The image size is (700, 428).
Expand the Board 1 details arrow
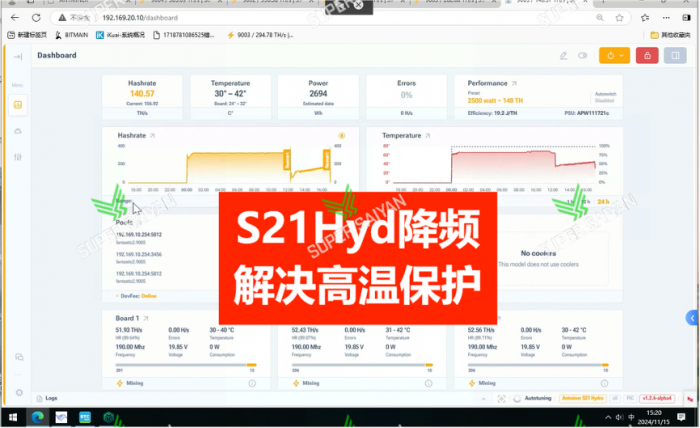pyautogui.click(x=146, y=319)
